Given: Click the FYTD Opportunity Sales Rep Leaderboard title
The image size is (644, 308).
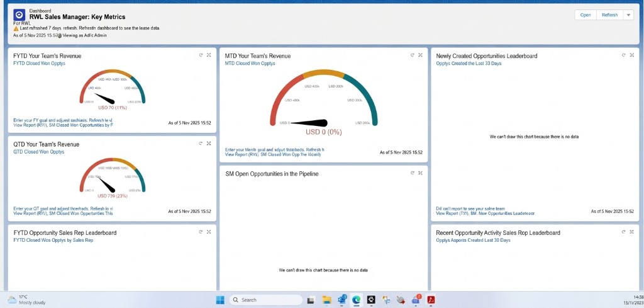Looking at the screenshot, I should click(x=65, y=233).
